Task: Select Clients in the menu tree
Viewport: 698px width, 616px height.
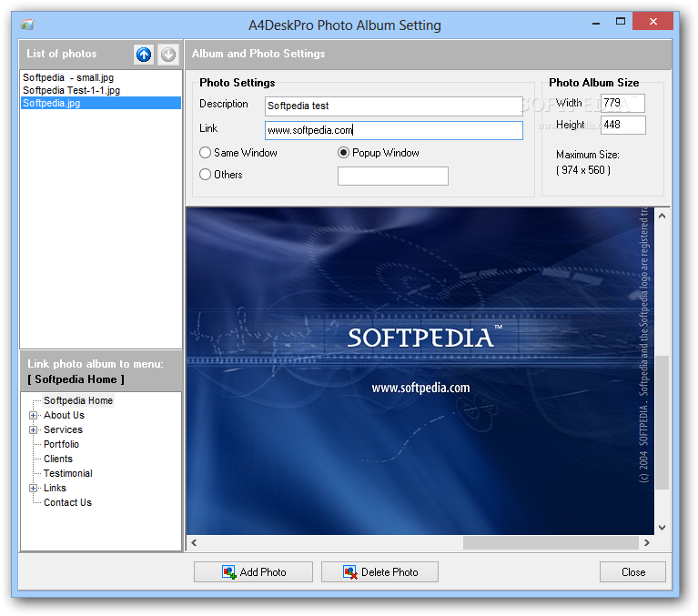Action: tap(58, 459)
